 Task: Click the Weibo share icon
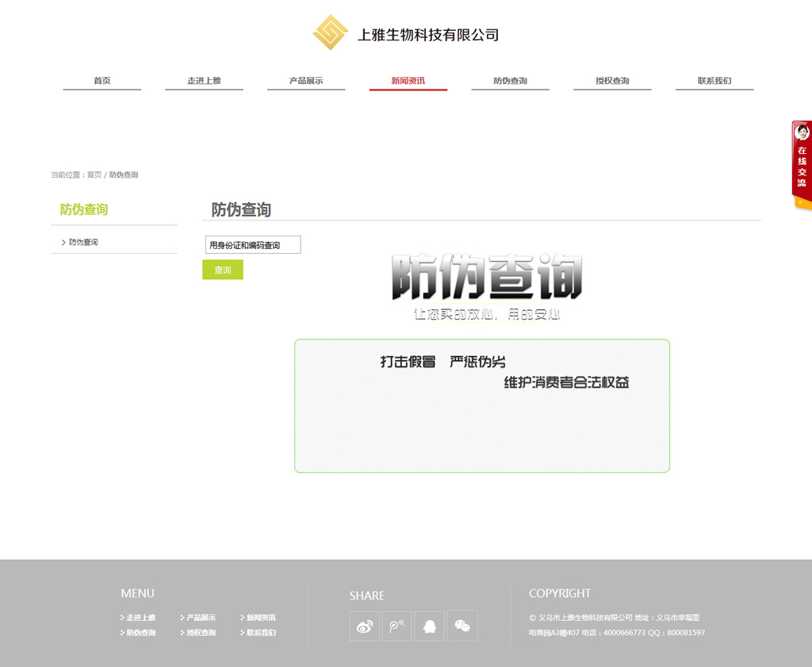pos(365,626)
